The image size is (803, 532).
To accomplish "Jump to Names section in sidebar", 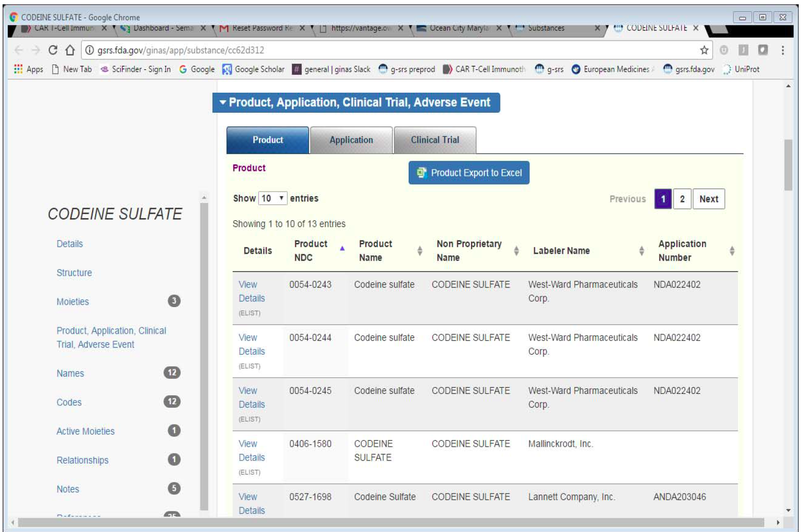I will (70, 373).
